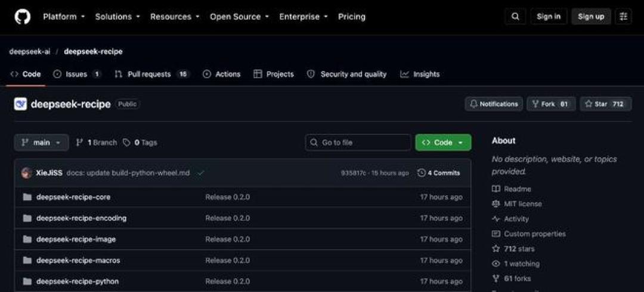The image size is (644, 292).
Task: Open the appearance settings icon next to Sign up
Action: point(624,17)
